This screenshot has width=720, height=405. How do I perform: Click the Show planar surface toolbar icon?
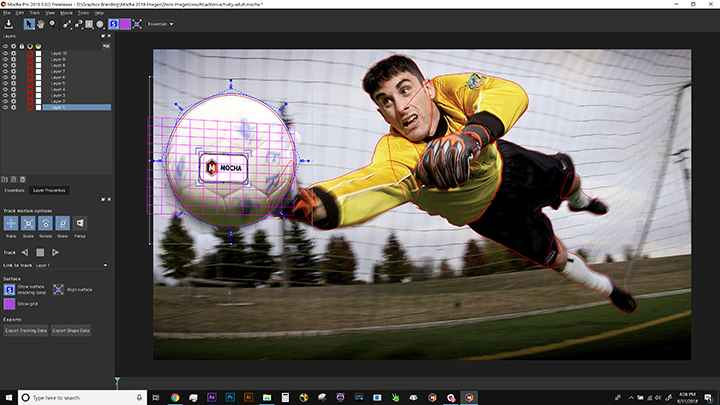point(114,23)
